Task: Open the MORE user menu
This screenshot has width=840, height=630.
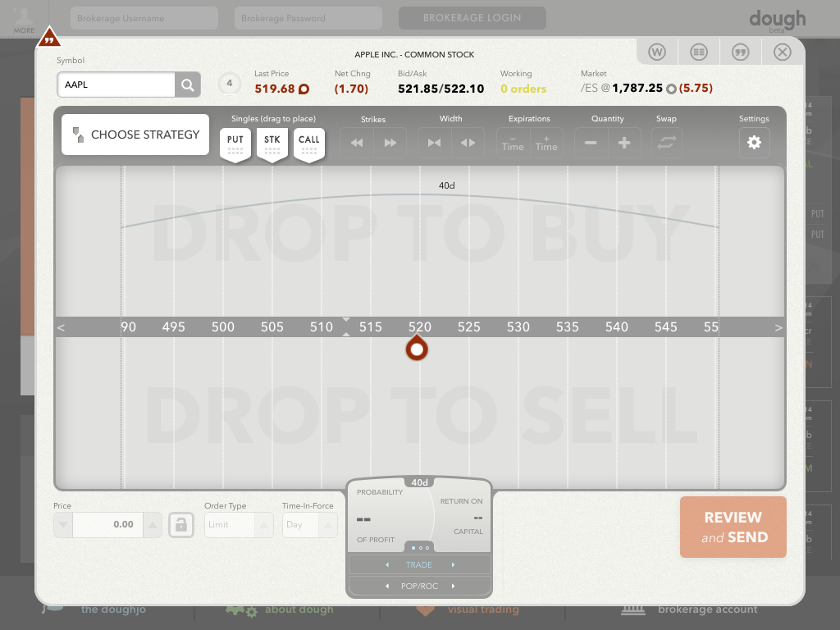Action: click(24, 19)
